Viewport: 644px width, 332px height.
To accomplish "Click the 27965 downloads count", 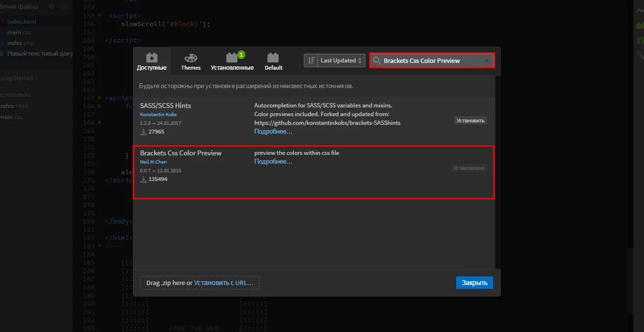I will click(x=157, y=132).
